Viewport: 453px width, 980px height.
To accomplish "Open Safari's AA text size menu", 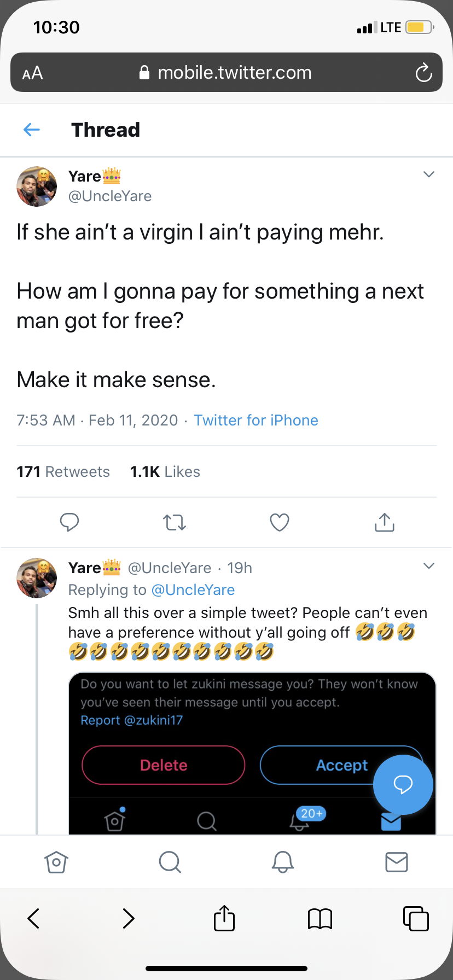I will pos(32,73).
